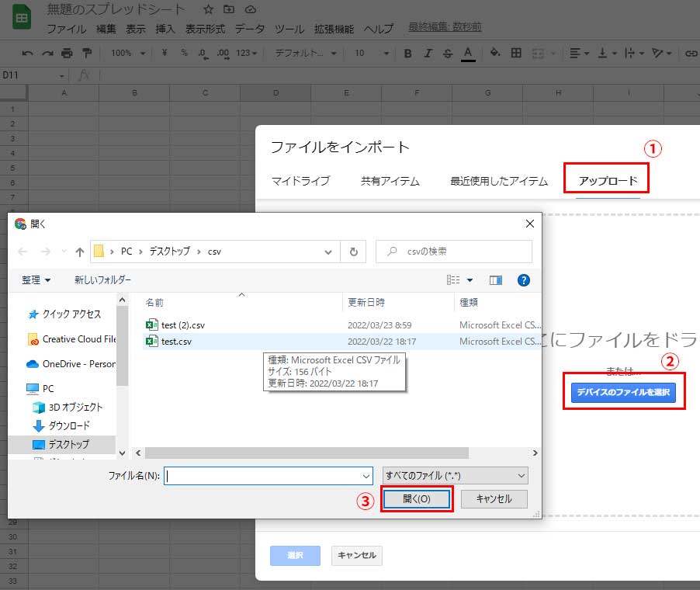Click キャンセル in the file dialog
Viewport: 700px width, 590px height.
coord(494,499)
